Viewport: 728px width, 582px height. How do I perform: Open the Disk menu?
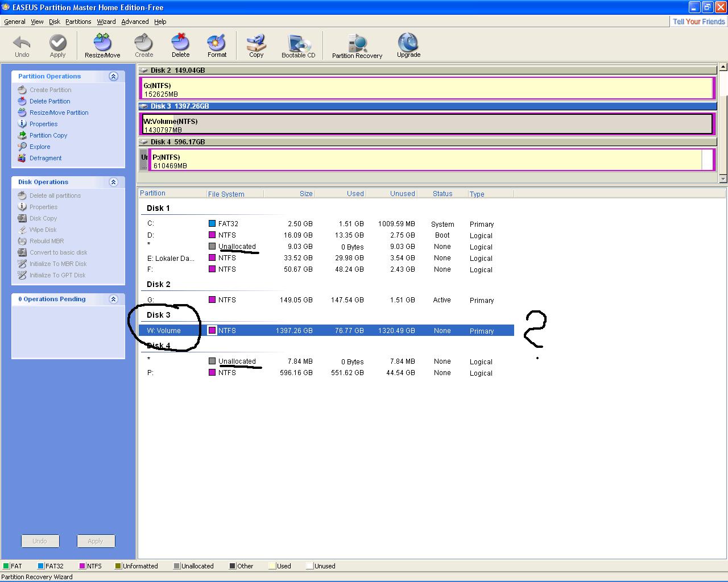55,22
